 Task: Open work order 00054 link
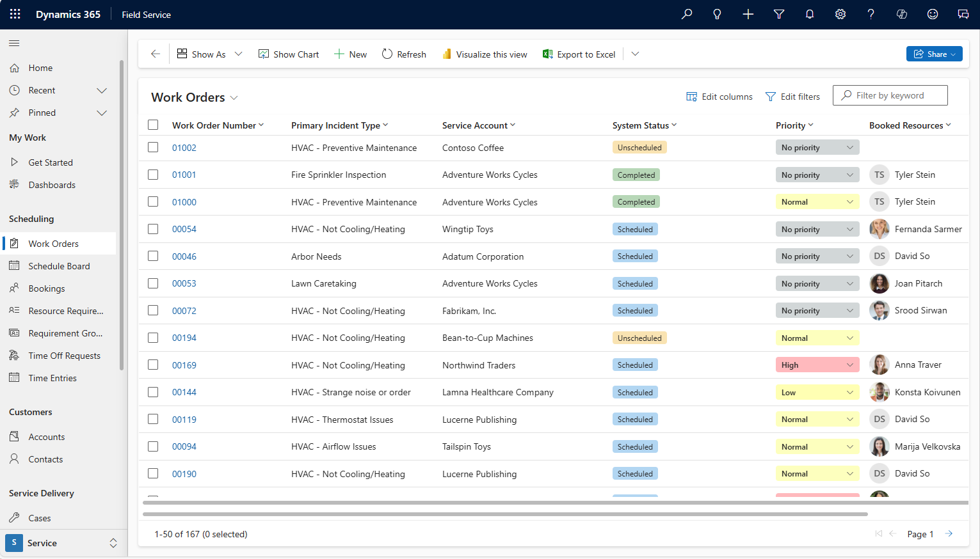(184, 229)
